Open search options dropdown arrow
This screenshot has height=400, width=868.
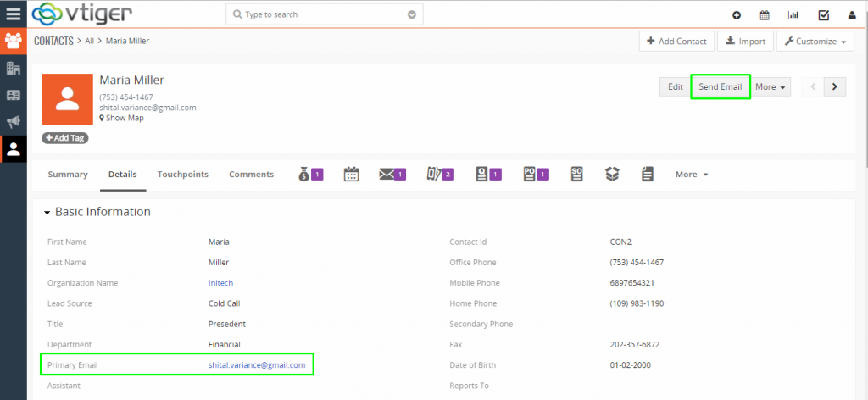tap(412, 15)
